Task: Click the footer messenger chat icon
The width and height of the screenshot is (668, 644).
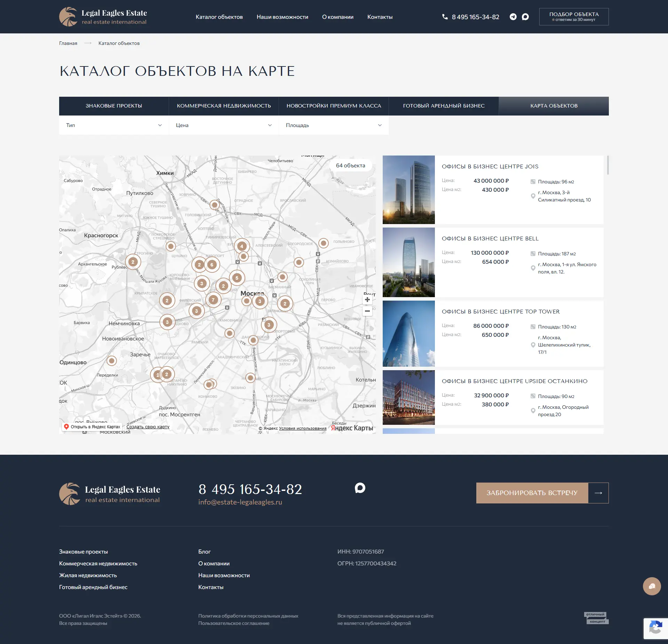Action: pyautogui.click(x=360, y=488)
